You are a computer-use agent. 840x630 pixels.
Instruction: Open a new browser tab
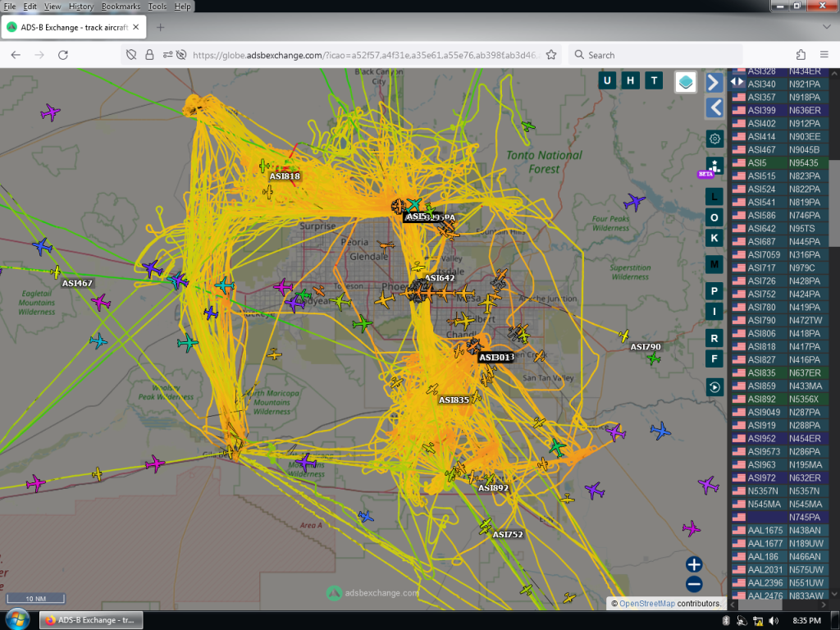[x=160, y=27]
